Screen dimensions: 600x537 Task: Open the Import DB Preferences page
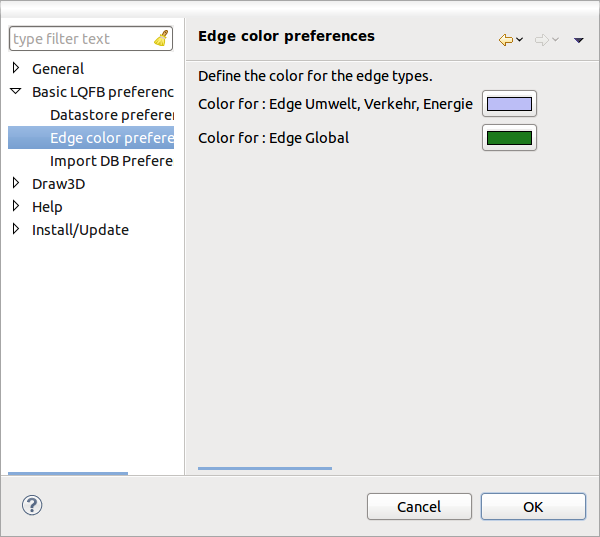pos(111,161)
